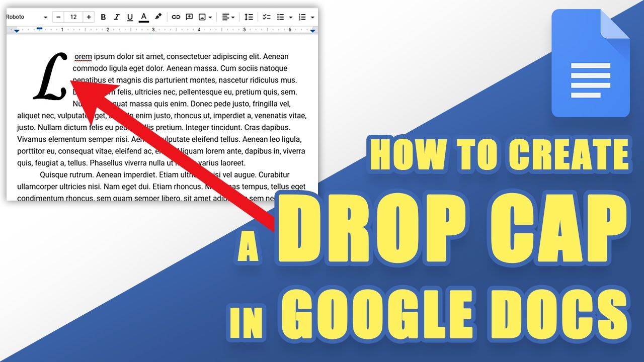Image resolution: width=644 pixels, height=362 pixels.
Task: Click the left indent marker on ruler
Action: [17, 32]
